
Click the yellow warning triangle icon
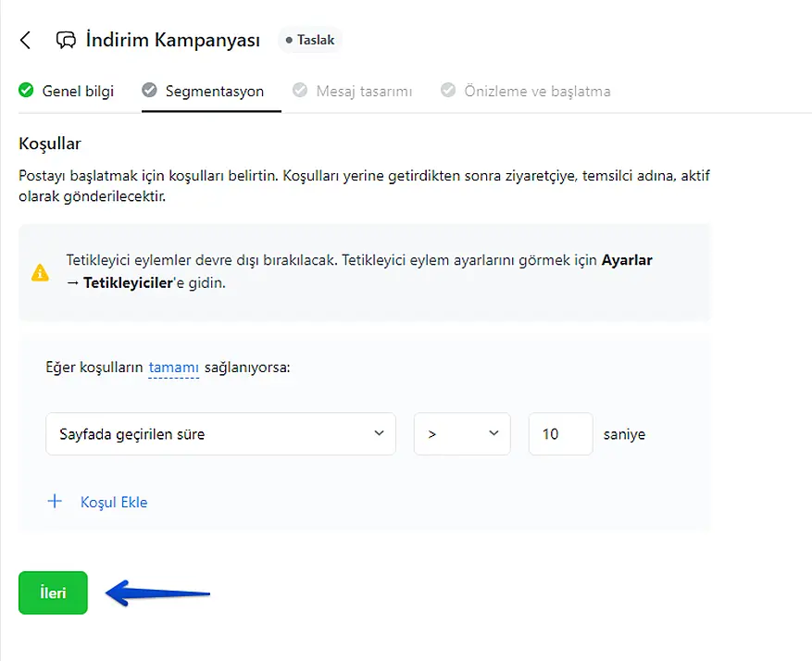tap(41, 272)
